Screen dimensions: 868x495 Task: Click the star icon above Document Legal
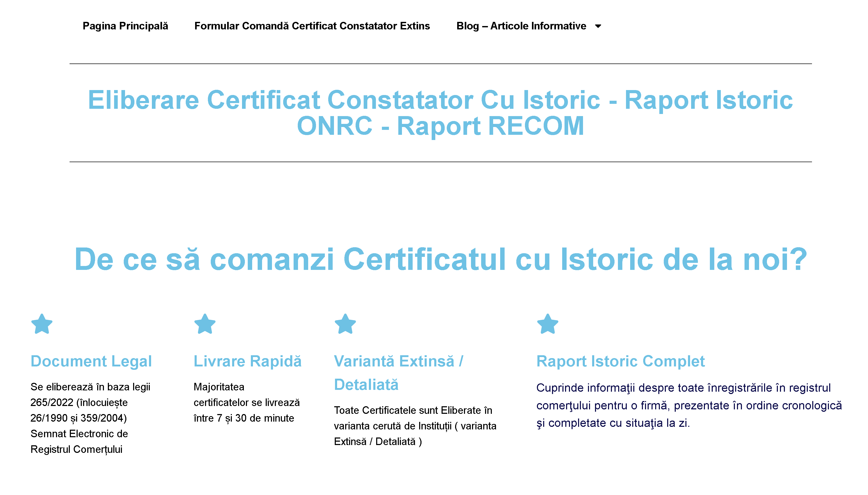click(x=41, y=324)
